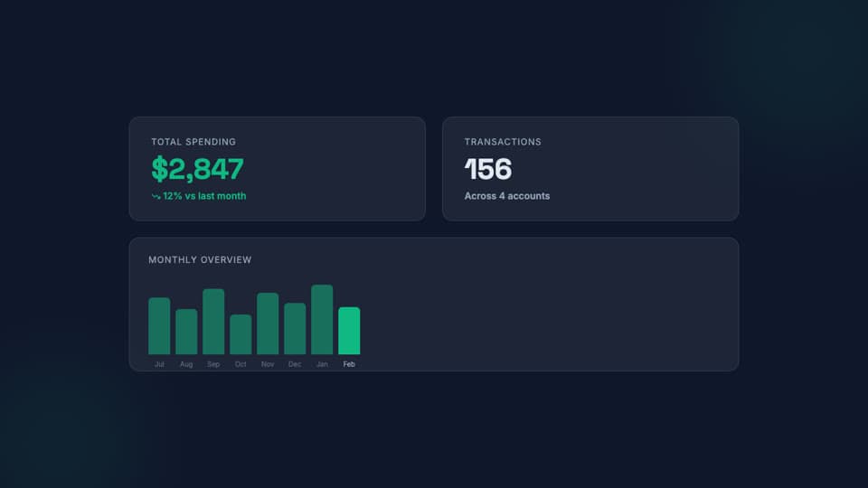
Task: Select the Aug bar in chart
Action: click(x=186, y=332)
